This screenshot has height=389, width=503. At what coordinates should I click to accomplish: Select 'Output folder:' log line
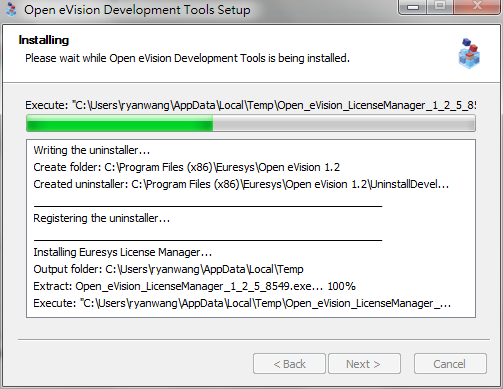tap(168, 269)
